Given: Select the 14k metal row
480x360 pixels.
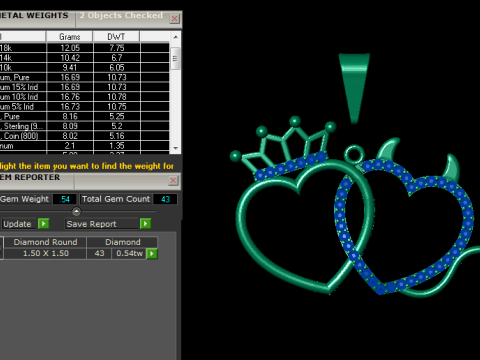Looking at the screenshot, I should tap(84, 58).
